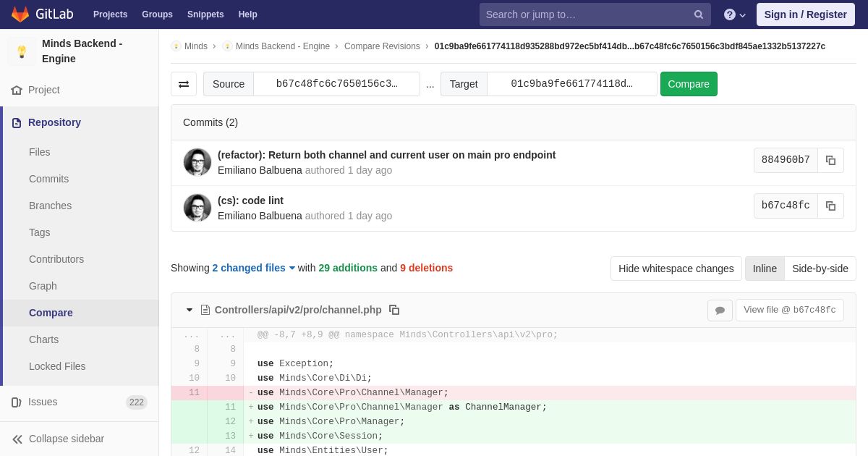868x456 pixels.
Task: Open the Projects menu in navbar
Action: point(110,14)
